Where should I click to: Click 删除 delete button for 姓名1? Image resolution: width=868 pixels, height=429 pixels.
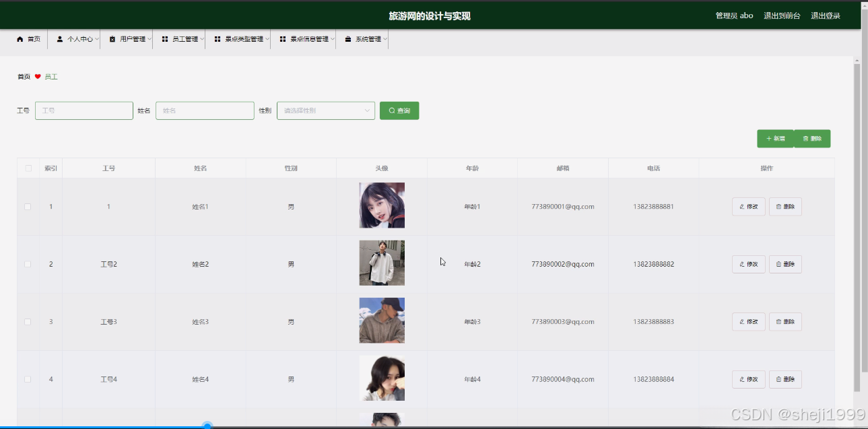pyautogui.click(x=785, y=207)
